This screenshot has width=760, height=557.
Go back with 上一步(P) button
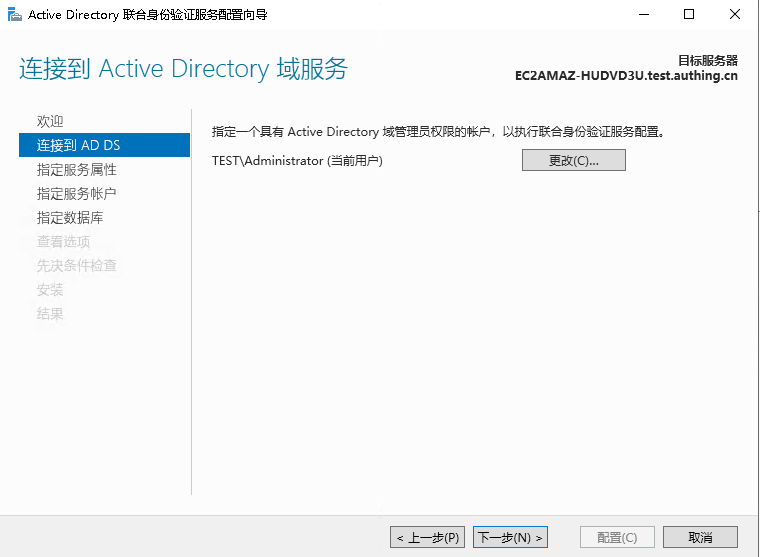pos(427,537)
